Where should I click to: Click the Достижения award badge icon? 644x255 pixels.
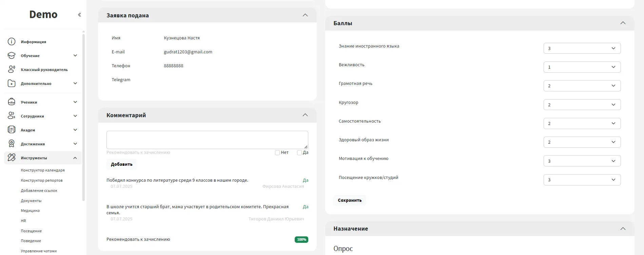12,144
